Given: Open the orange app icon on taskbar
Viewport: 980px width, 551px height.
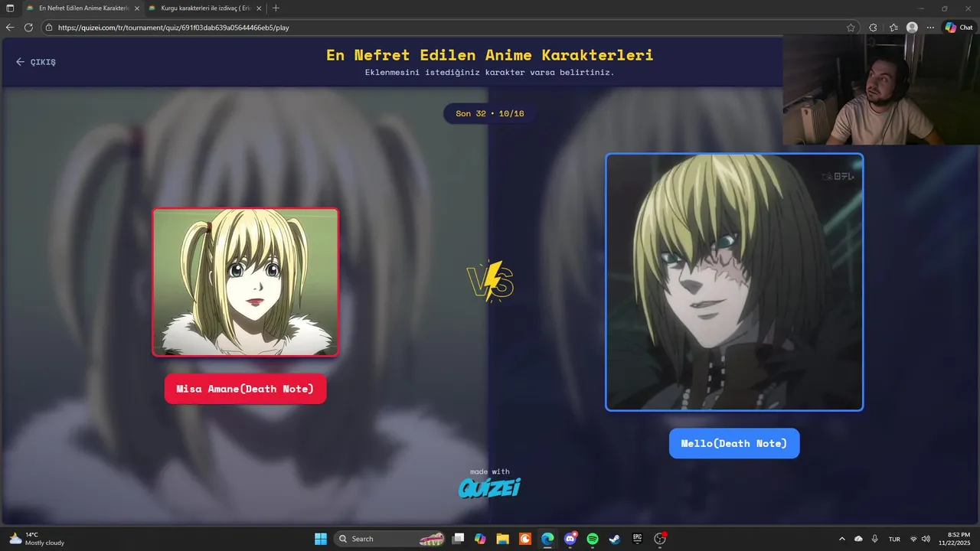Looking at the screenshot, I should click(x=525, y=539).
